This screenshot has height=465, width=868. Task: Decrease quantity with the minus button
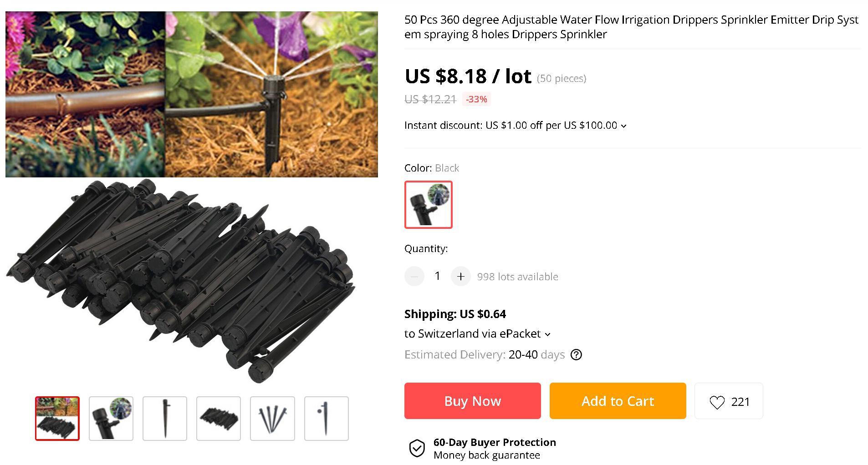tap(414, 276)
